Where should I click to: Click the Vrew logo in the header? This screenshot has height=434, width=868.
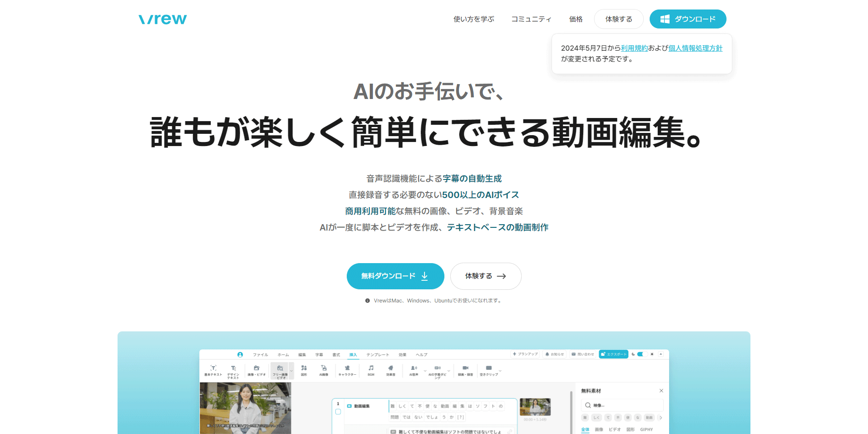162,19
